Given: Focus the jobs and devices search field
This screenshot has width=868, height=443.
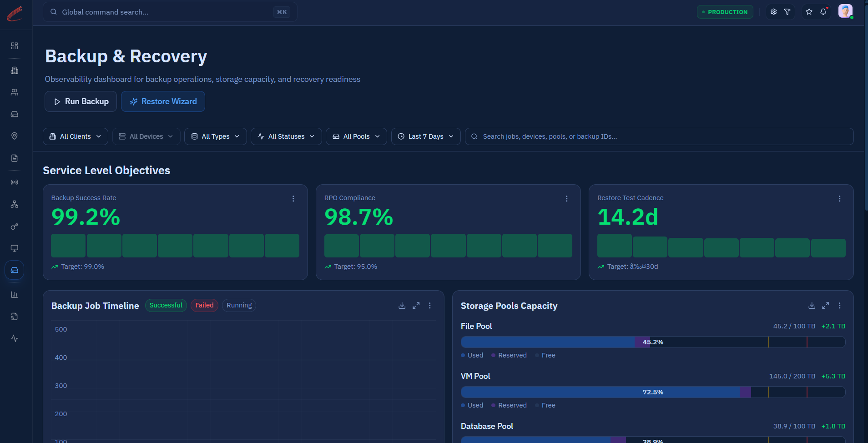Looking at the screenshot, I should pyautogui.click(x=659, y=136).
